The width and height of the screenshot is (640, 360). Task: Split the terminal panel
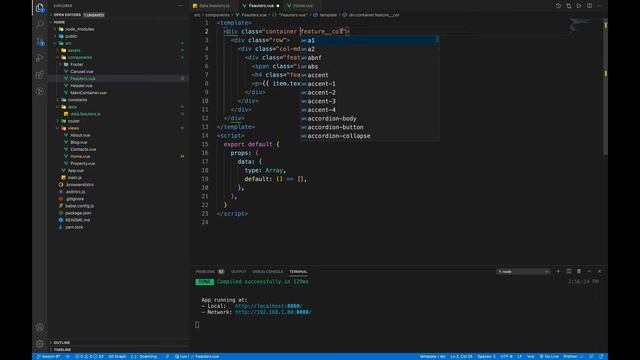[x=569, y=271]
